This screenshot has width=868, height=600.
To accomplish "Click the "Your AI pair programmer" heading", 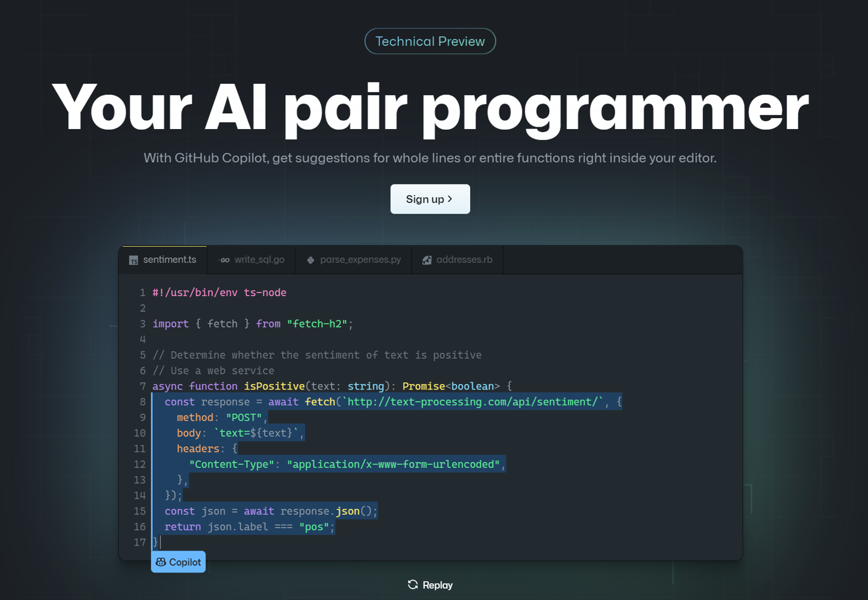I will point(430,107).
